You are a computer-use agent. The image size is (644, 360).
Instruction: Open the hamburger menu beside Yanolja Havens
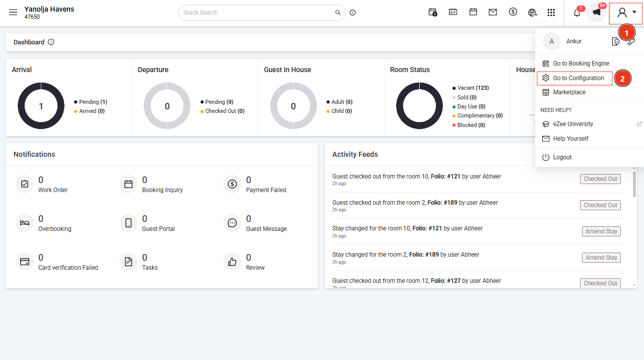point(13,13)
